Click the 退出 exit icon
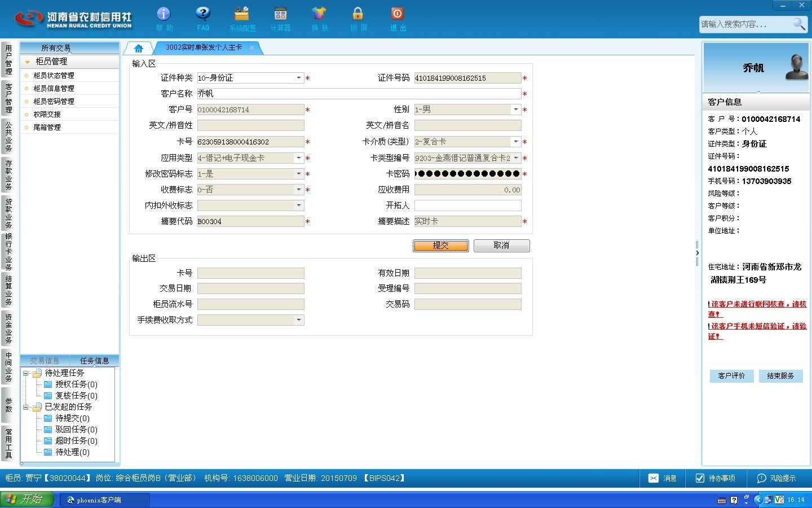Viewport: 812px width, 508px height. 397,14
